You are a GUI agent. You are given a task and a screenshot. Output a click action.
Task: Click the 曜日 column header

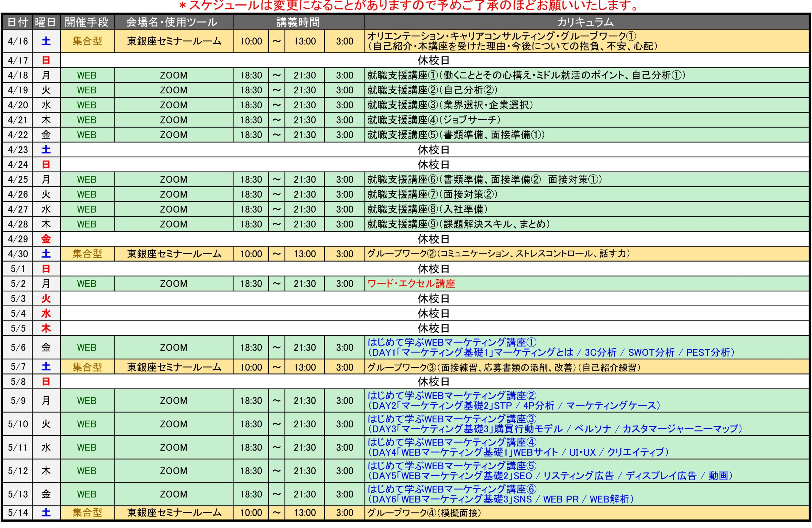point(46,22)
